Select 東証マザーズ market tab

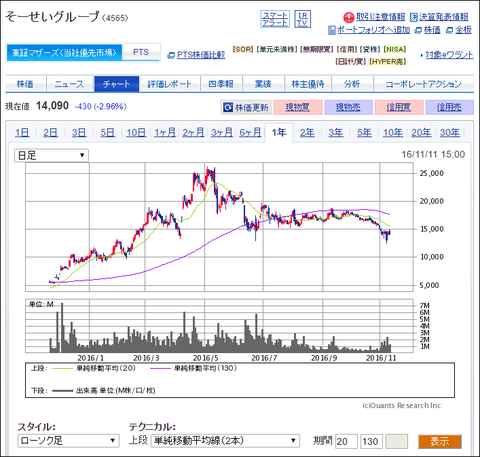[64, 53]
